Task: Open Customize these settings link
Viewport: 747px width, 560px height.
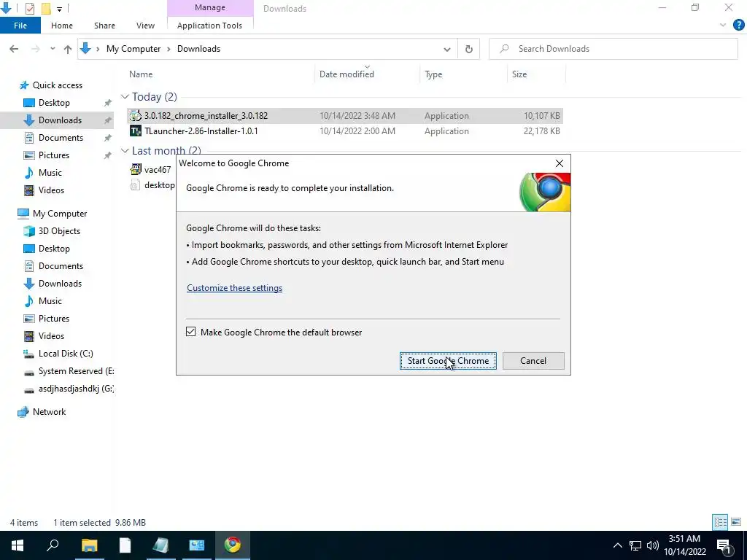Action: point(234,287)
